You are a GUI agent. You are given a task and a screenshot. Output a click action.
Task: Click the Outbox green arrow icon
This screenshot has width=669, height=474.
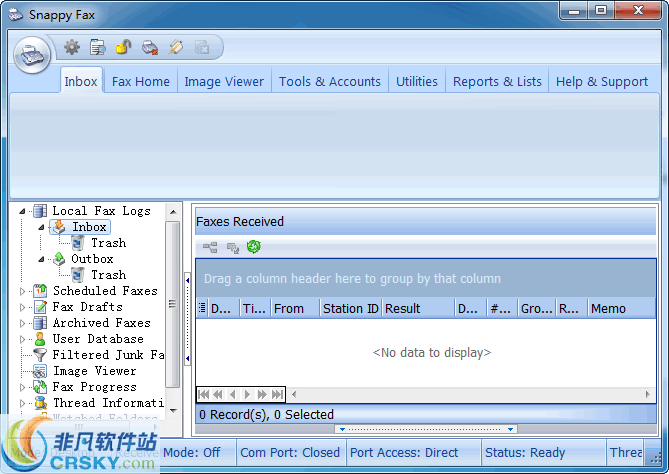[59, 259]
